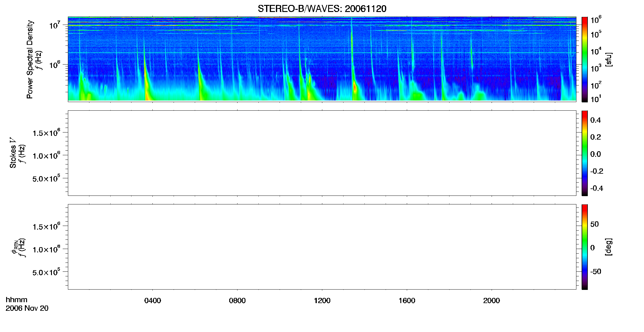Click the Power Spectral Density axis label
644x332 pixels.
(x=30, y=59)
